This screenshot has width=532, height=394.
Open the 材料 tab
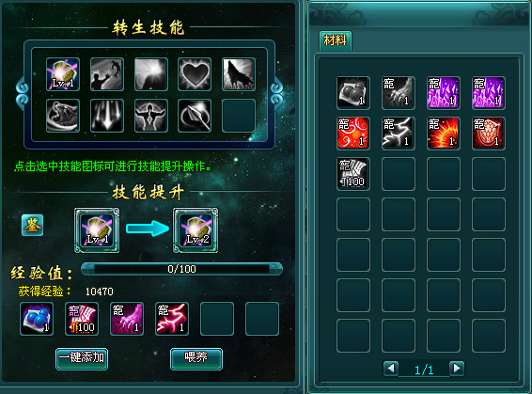pos(336,40)
